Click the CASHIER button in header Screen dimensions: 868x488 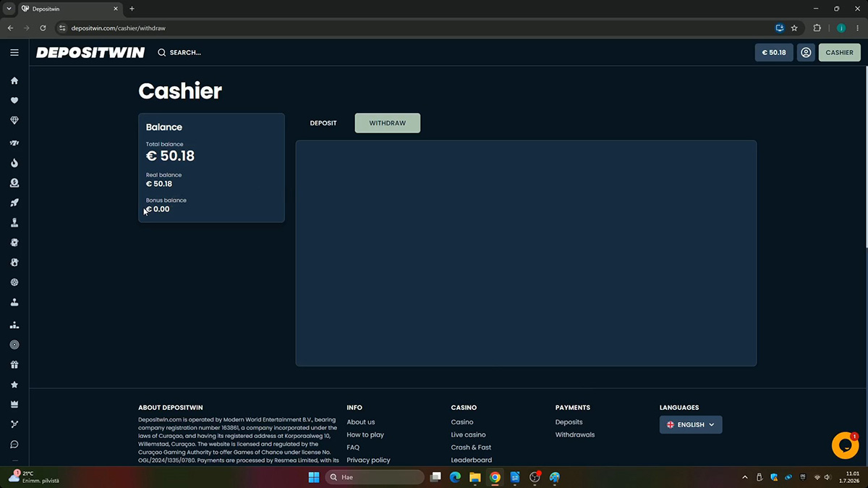pos(840,52)
